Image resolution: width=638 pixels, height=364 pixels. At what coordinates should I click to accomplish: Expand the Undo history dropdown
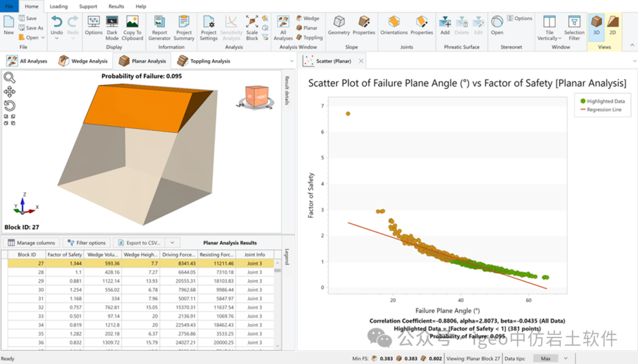[57, 38]
